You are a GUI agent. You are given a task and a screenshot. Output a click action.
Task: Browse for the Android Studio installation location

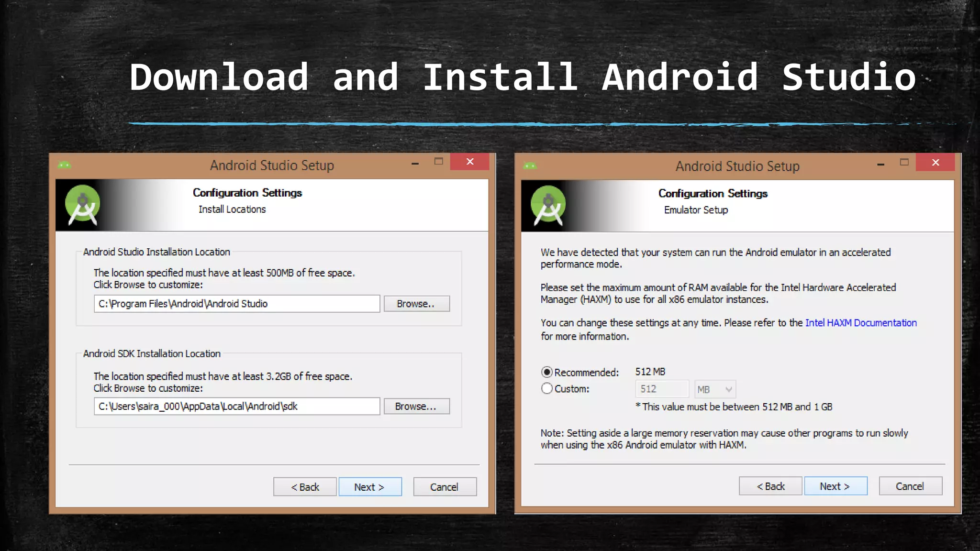click(416, 304)
